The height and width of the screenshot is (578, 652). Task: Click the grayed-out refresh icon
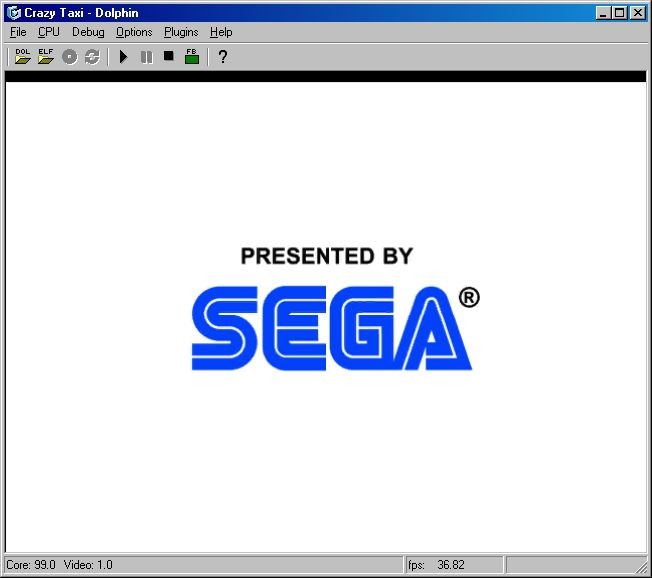coord(92,57)
